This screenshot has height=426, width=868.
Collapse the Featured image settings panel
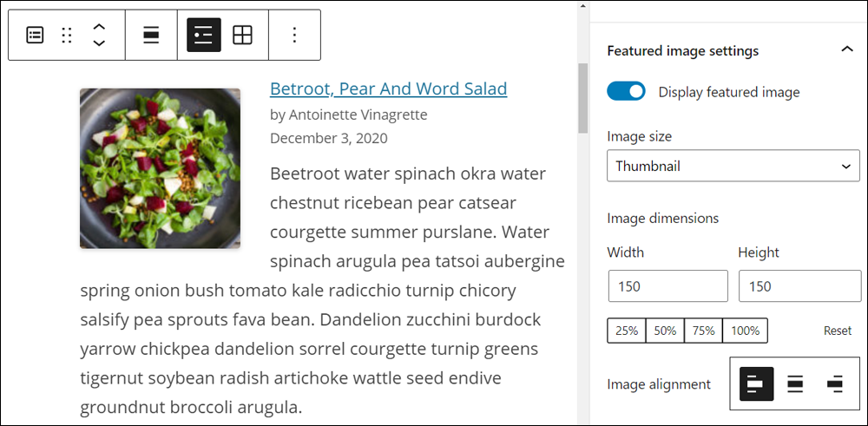847,49
